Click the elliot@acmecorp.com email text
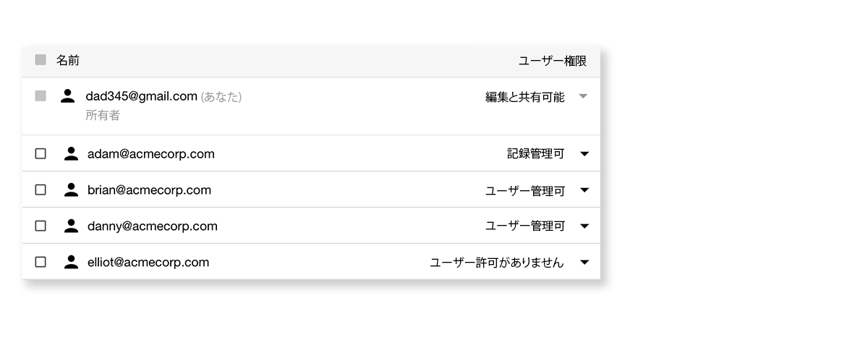Image resolution: width=868 pixels, height=340 pixels. click(148, 262)
